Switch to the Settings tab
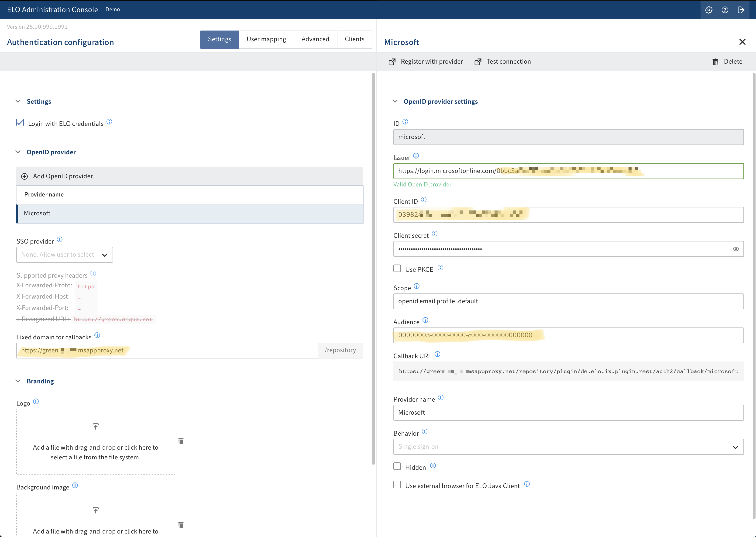The image size is (756, 537). [220, 39]
